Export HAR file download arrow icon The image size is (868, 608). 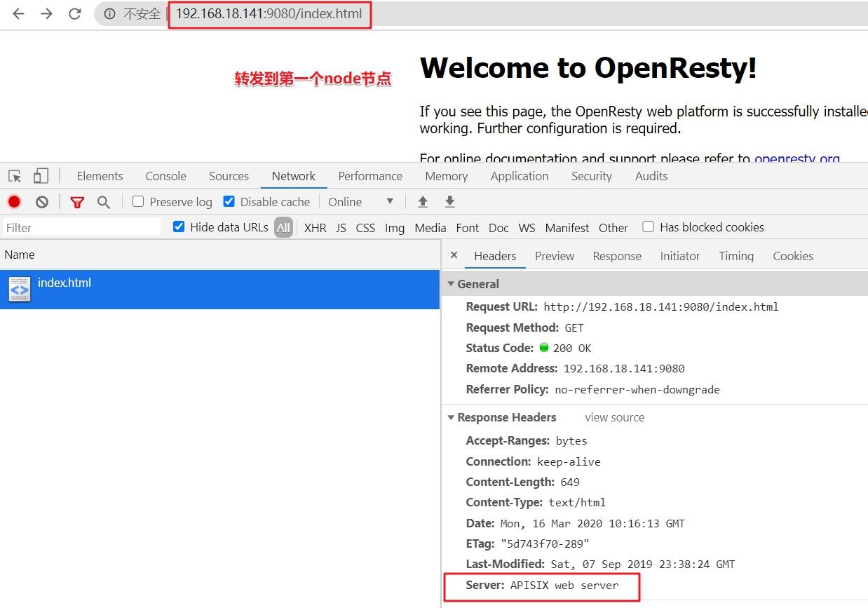(x=450, y=202)
